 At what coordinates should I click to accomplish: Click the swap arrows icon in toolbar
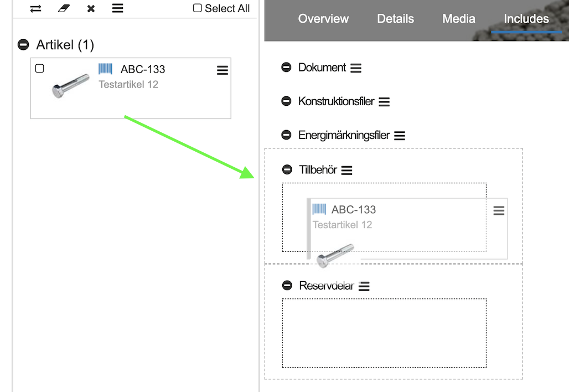pos(36,8)
